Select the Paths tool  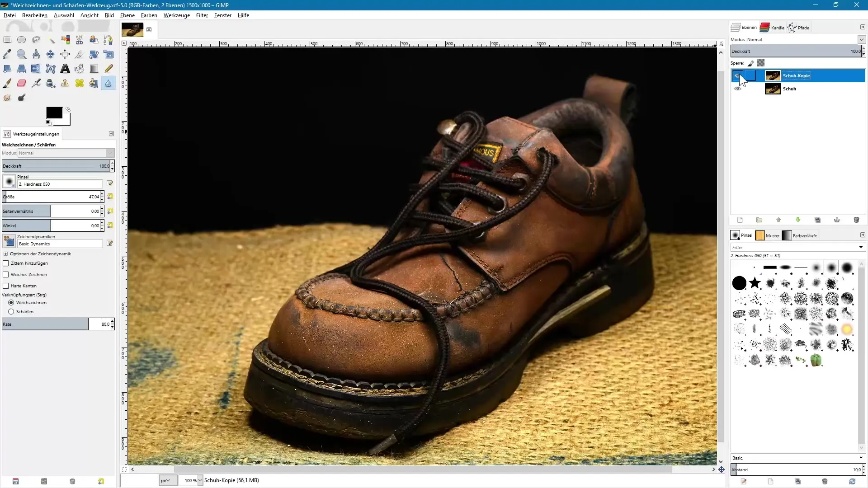(x=108, y=40)
